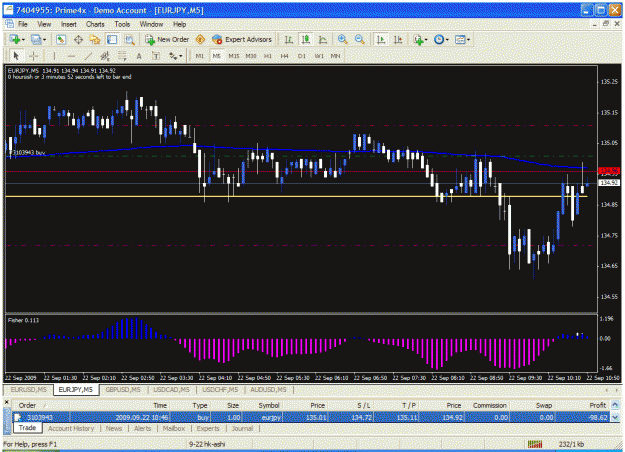Close the Terminal panel with X

tap(7, 403)
